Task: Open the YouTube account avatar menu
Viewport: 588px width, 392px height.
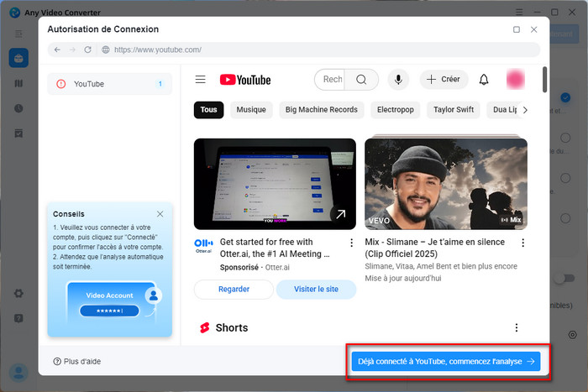Action: tap(516, 80)
